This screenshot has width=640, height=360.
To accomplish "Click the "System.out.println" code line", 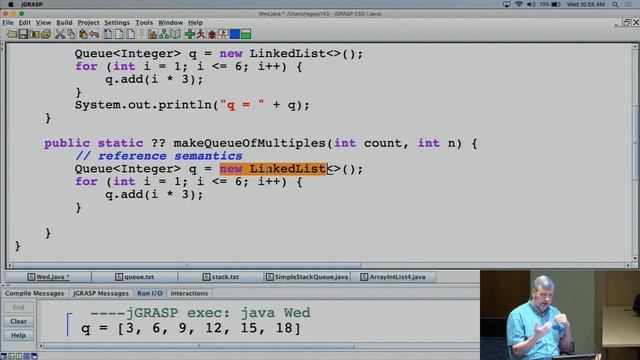I will [x=192, y=105].
